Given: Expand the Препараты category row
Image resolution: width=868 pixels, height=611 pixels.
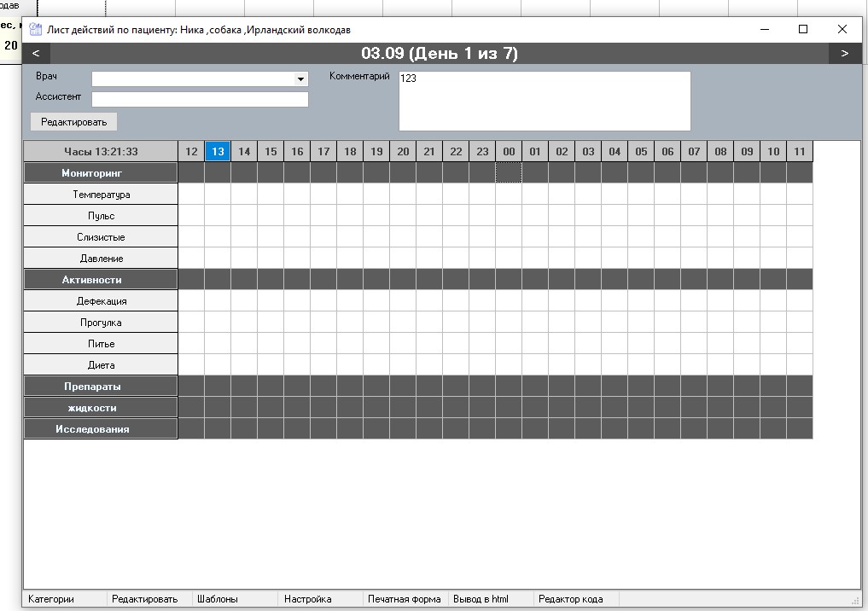Looking at the screenshot, I should [101, 387].
